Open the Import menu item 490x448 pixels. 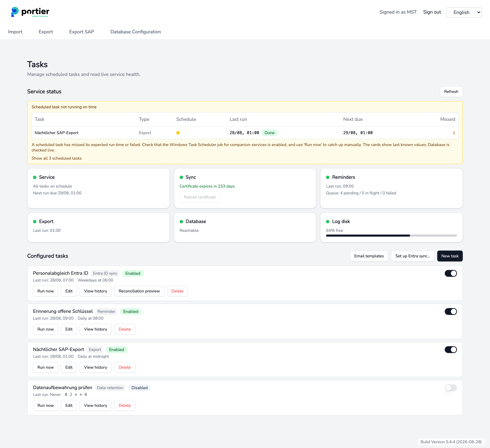click(x=15, y=32)
